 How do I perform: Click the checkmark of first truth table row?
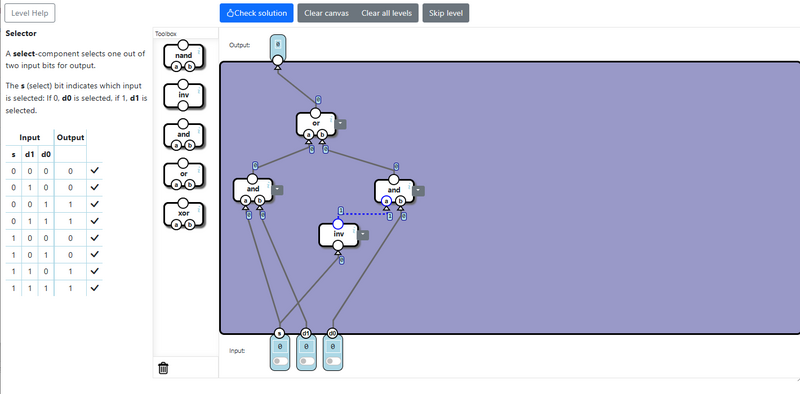pyautogui.click(x=94, y=171)
